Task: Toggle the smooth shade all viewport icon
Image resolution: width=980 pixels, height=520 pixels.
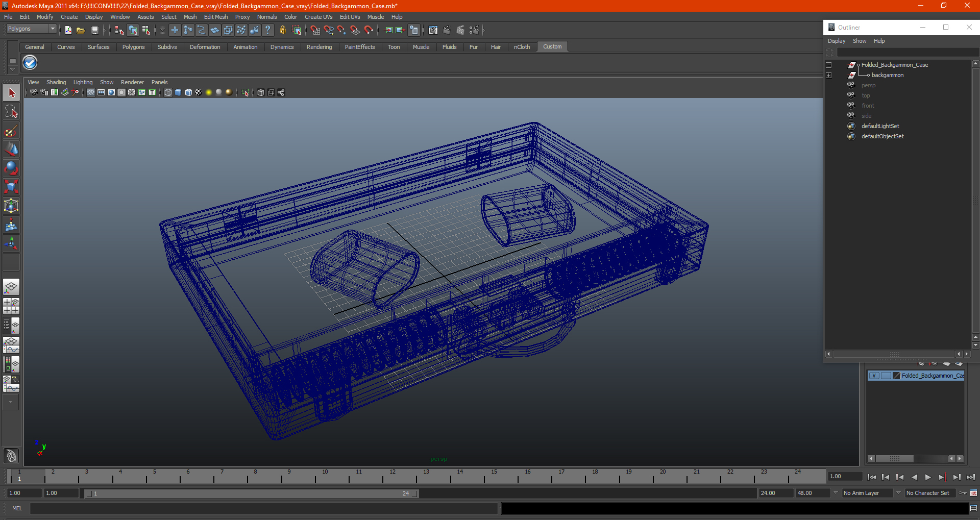Action: tap(178, 92)
